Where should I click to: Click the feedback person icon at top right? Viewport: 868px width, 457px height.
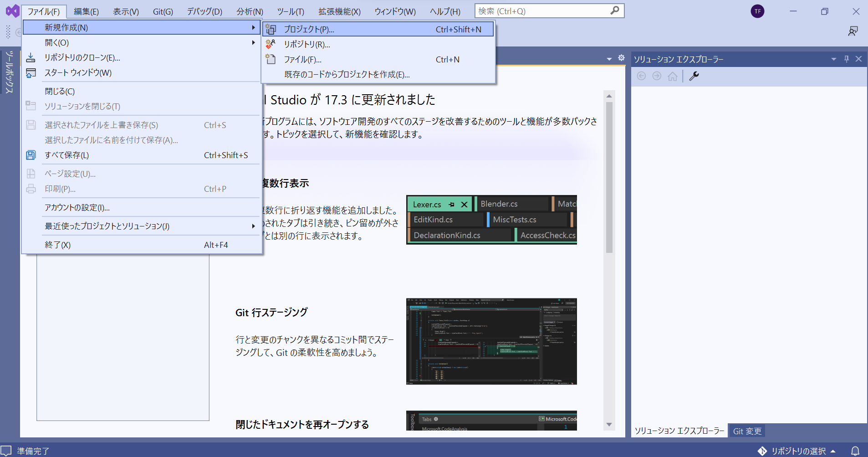click(x=853, y=31)
